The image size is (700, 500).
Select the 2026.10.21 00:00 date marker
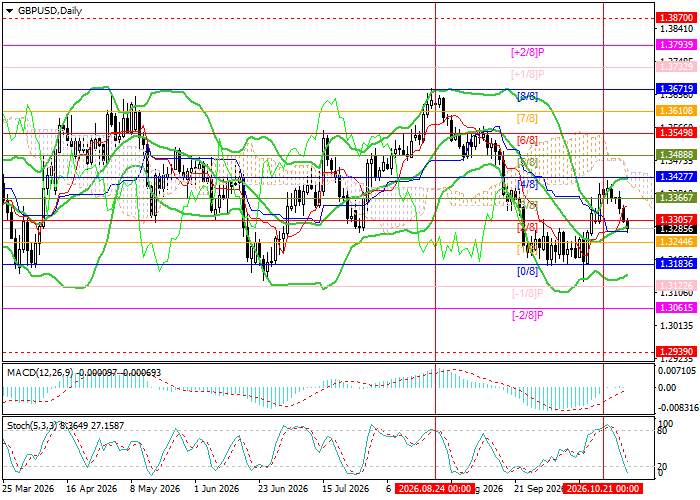click(x=603, y=489)
